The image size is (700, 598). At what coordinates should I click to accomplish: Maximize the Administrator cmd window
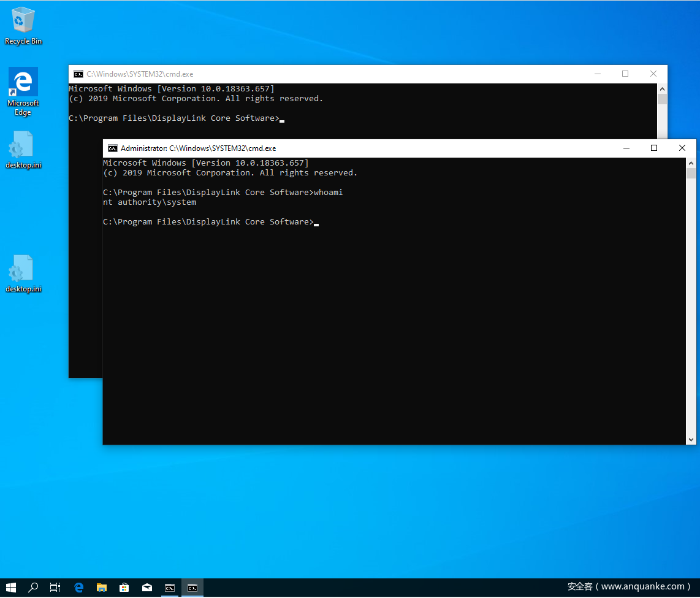(x=654, y=148)
